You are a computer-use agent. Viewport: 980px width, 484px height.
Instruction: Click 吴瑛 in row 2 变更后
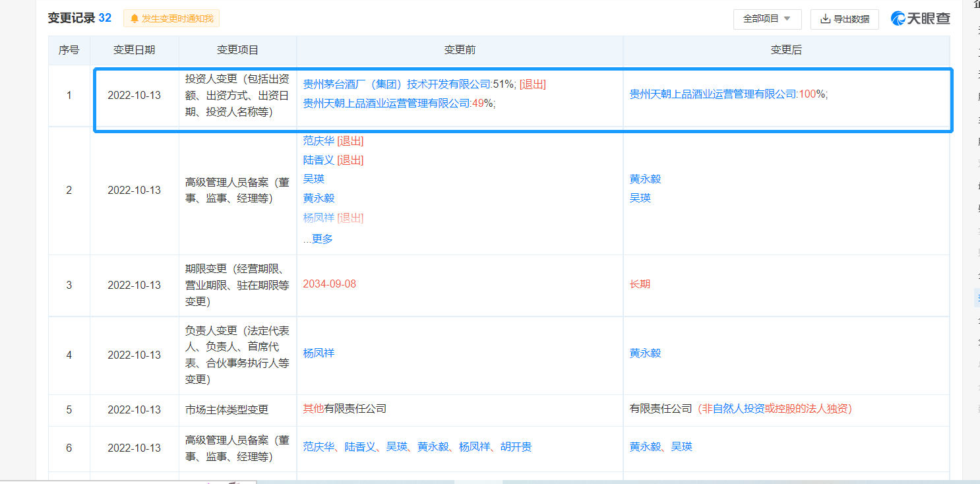click(640, 198)
